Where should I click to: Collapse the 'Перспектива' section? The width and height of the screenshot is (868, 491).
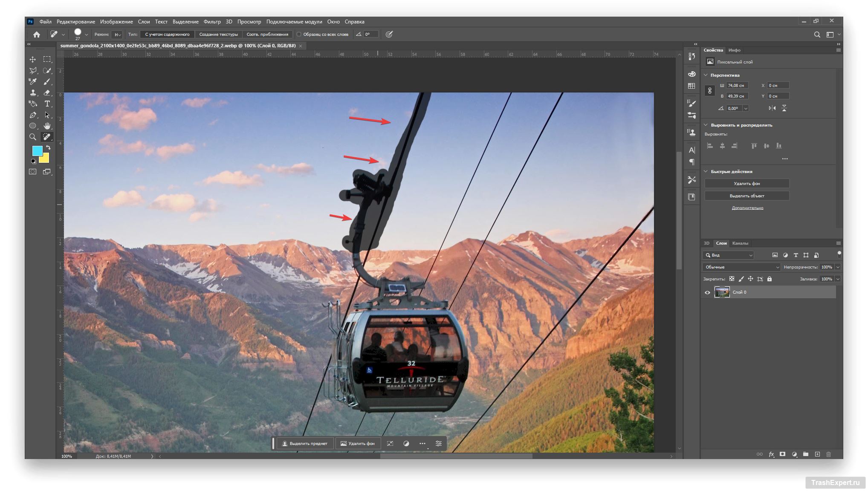pyautogui.click(x=706, y=75)
